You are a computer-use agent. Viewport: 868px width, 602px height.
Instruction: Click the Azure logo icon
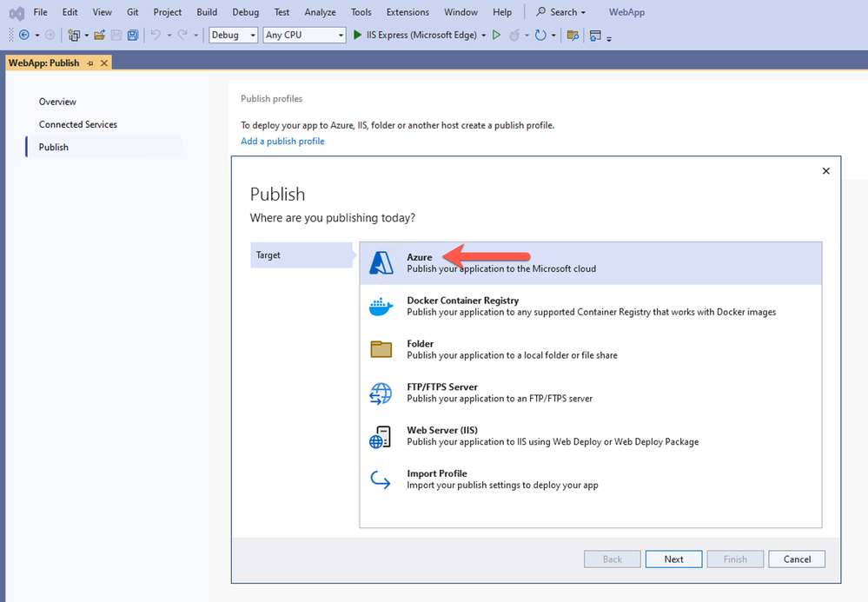click(381, 263)
